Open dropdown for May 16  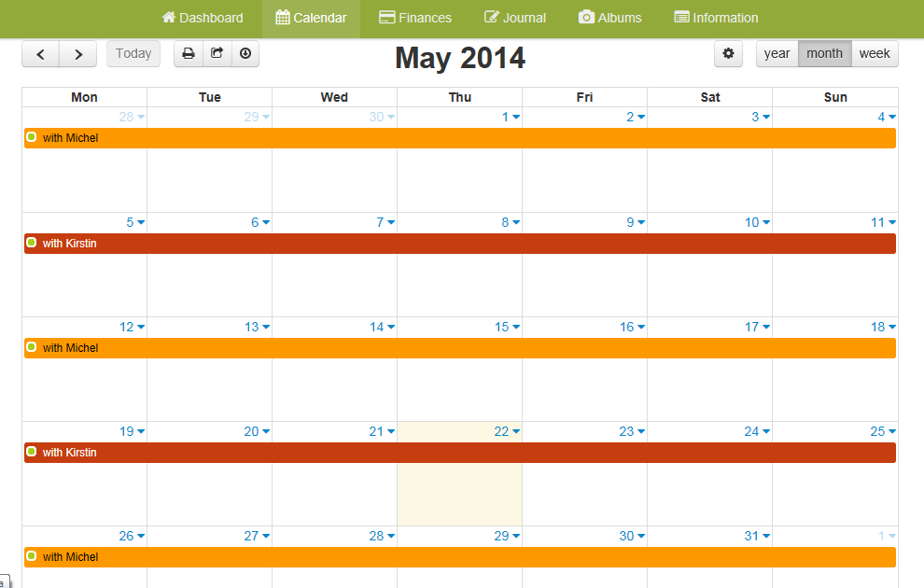pyautogui.click(x=641, y=327)
